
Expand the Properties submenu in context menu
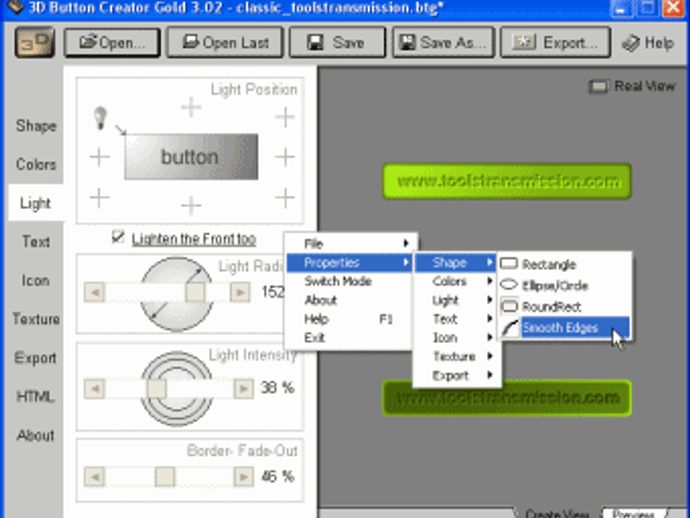pyautogui.click(x=350, y=262)
